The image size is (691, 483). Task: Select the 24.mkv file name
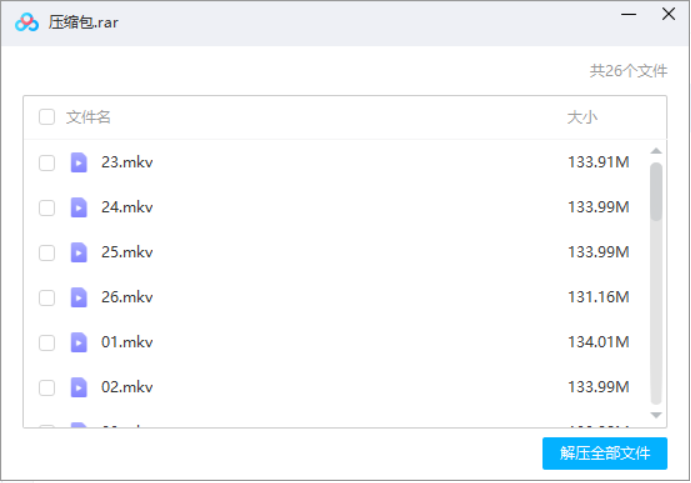(x=127, y=208)
